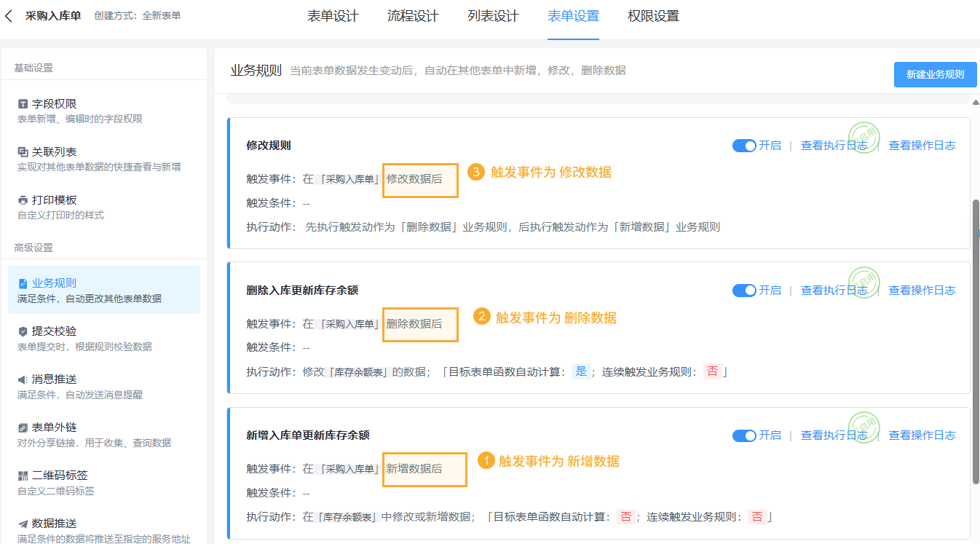
Task: Open 查看执行日志 for 删除入库更新库存余额
Action: pos(834,291)
